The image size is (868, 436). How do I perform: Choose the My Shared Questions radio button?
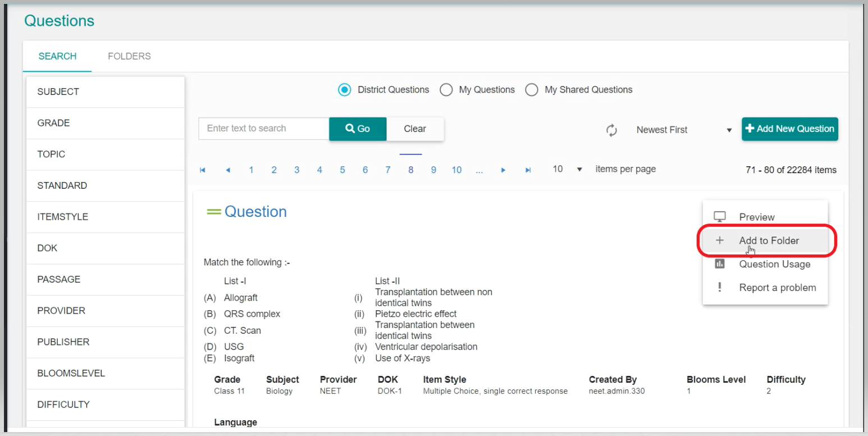pyautogui.click(x=532, y=90)
